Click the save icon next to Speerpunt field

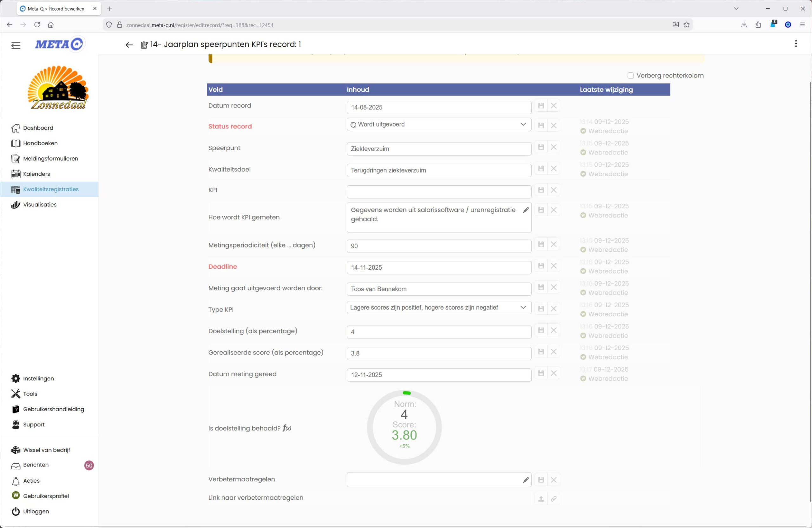point(541,147)
